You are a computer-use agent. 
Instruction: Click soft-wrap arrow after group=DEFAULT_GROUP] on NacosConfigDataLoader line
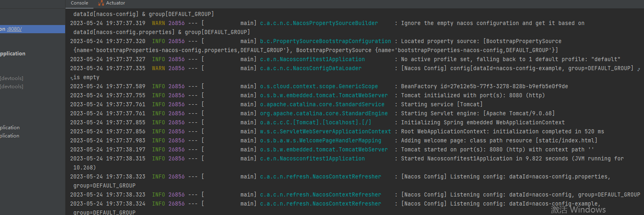click(639, 69)
